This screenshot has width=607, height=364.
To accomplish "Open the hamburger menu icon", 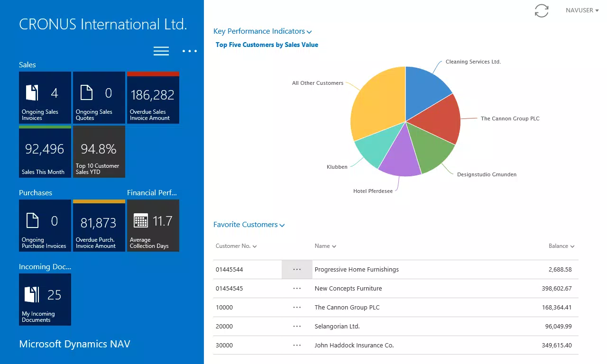I will 161,51.
